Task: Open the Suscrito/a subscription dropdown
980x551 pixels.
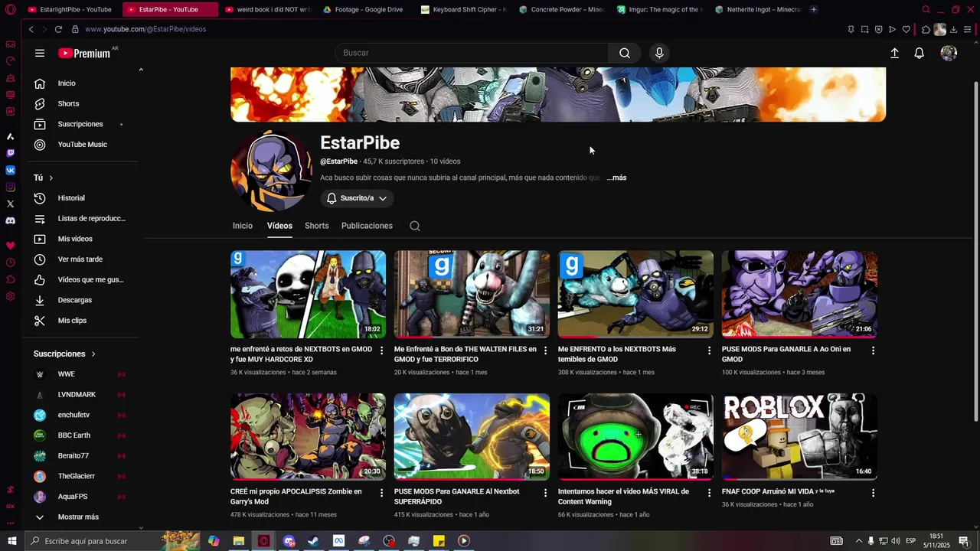Action: (x=358, y=198)
